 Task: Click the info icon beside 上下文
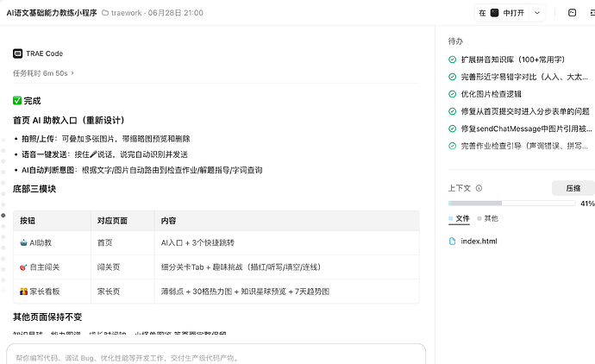click(x=479, y=188)
